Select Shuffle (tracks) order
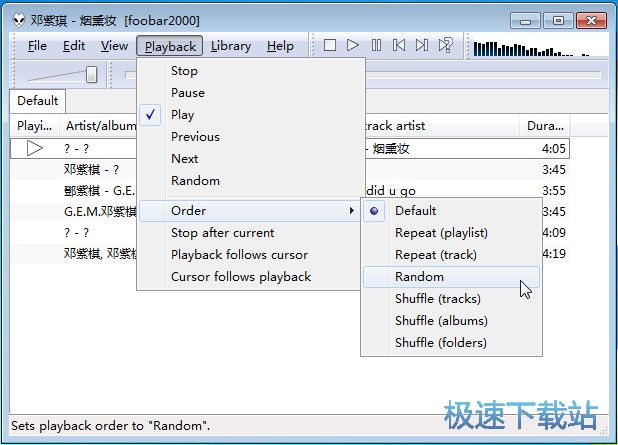The image size is (618, 445). [x=451, y=299]
